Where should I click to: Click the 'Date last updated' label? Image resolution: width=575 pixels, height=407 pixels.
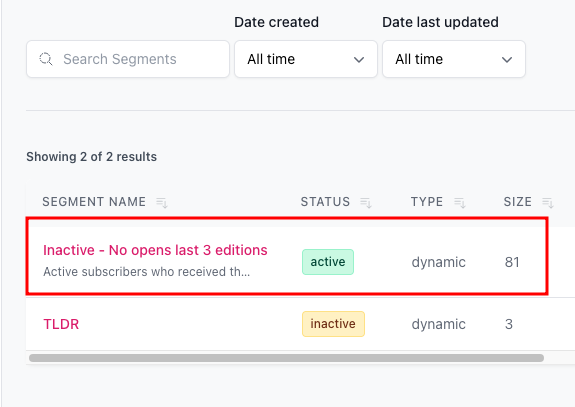[x=440, y=22]
